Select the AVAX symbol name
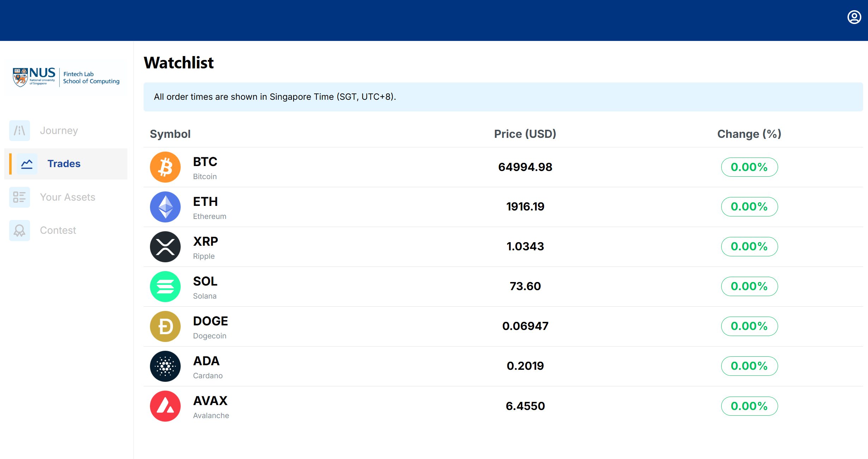 (210, 401)
